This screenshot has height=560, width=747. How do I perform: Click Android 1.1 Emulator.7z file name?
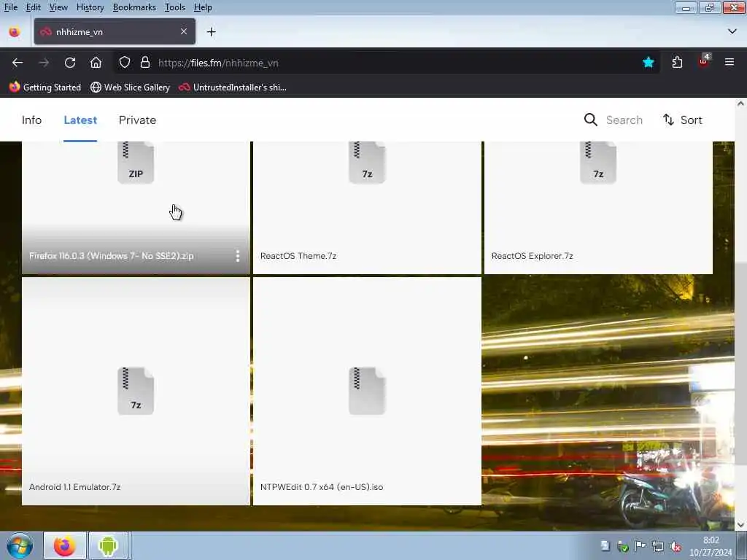coord(75,486)
